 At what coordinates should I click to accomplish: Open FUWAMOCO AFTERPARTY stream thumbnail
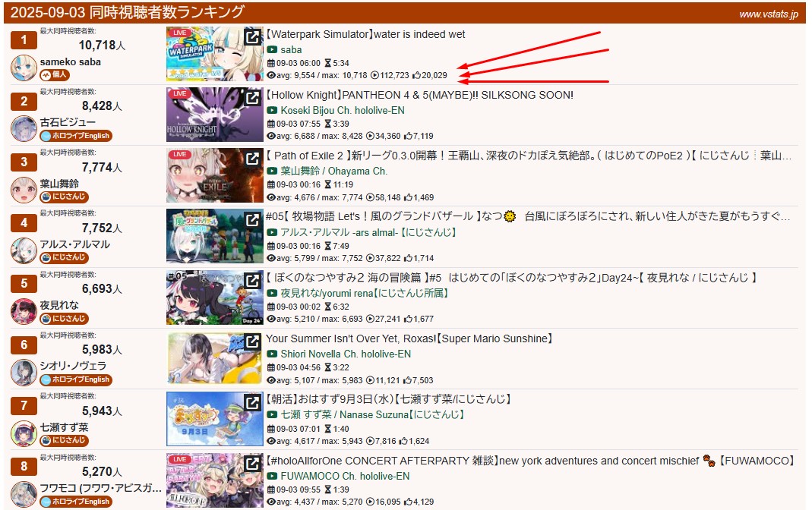(x=214, y=480)
